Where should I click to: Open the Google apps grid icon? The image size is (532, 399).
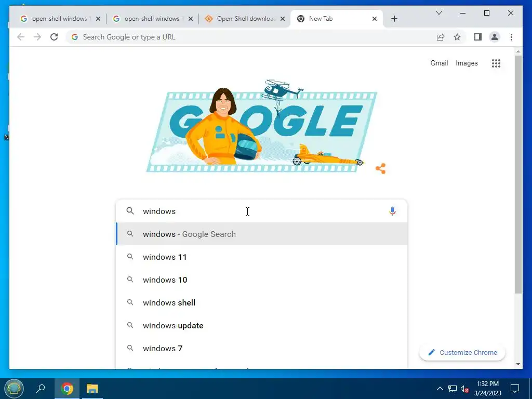tap(496, 63)
